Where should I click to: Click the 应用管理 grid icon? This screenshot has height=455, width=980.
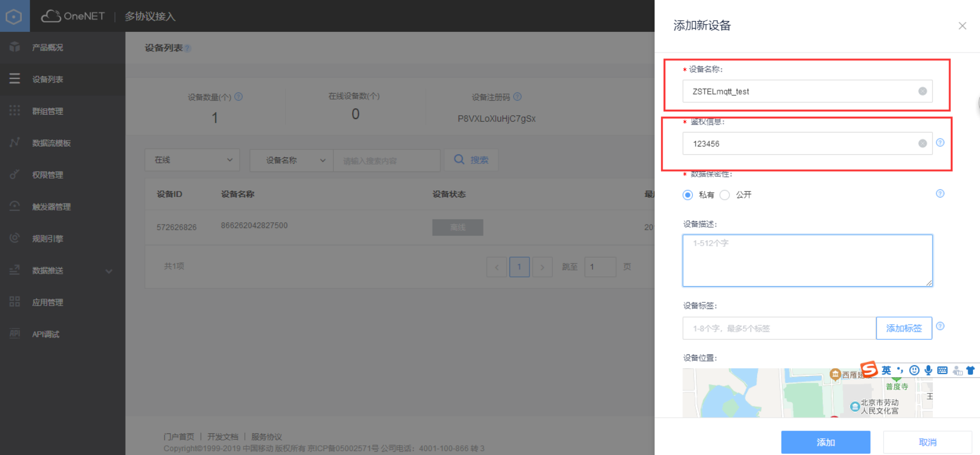pyautogui.click(x=15, y=302)
